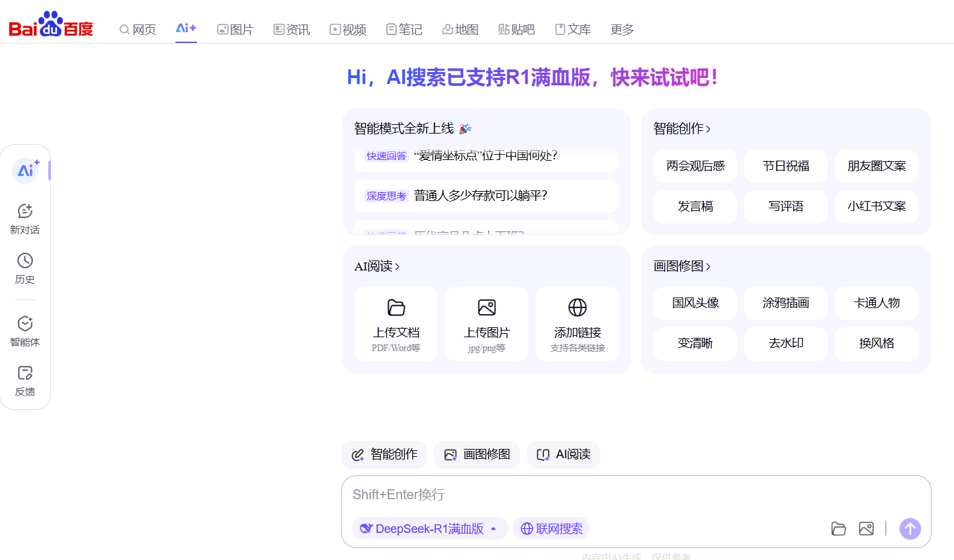The image size is (954, 560).
Task: Click the folder upload icon in input box
Action: (x=838, y=528)
